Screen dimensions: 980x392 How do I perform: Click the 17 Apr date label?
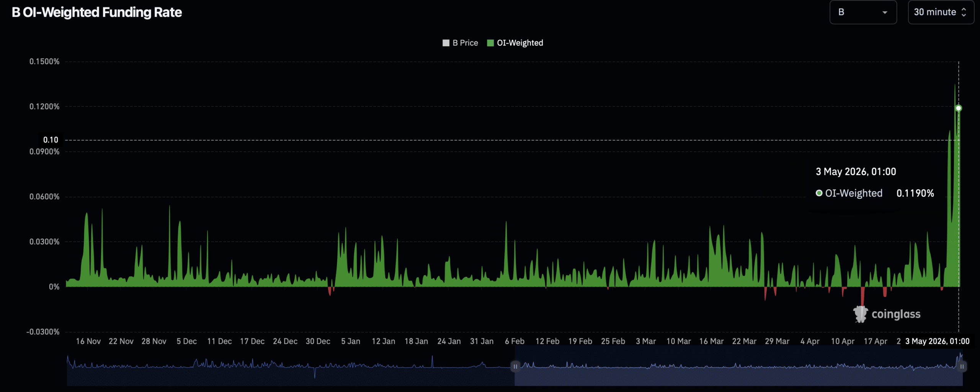point(875,341)
